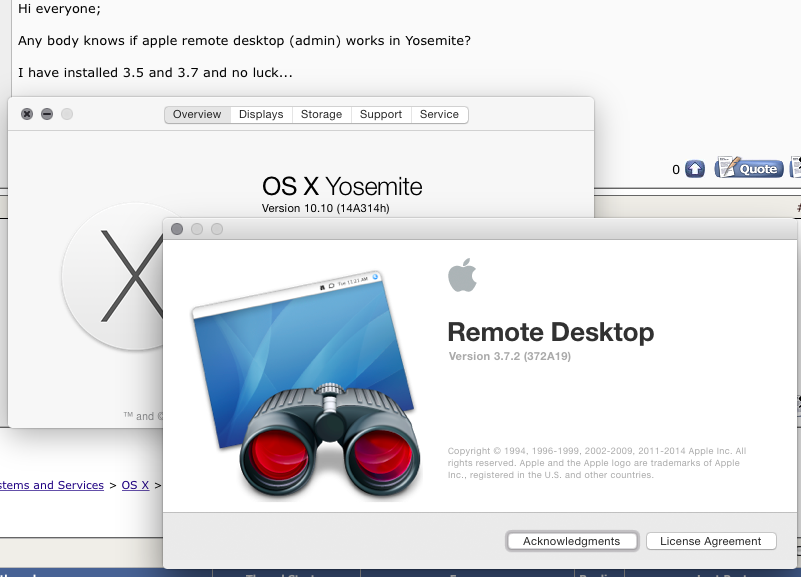
Task: Click the vote count 0 beside upvote arrow
Action: (676, 170)
